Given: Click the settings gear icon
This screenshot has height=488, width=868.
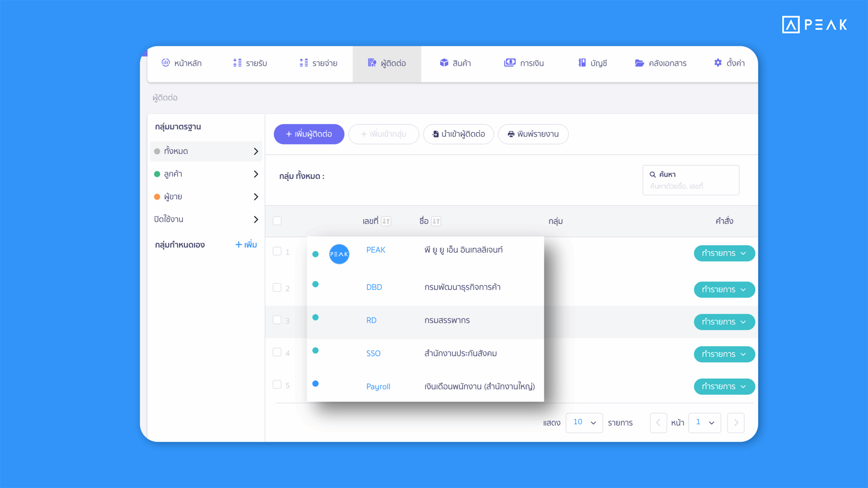Looking at the screenshot, I should pyautogui.click(x=718, y=63).
